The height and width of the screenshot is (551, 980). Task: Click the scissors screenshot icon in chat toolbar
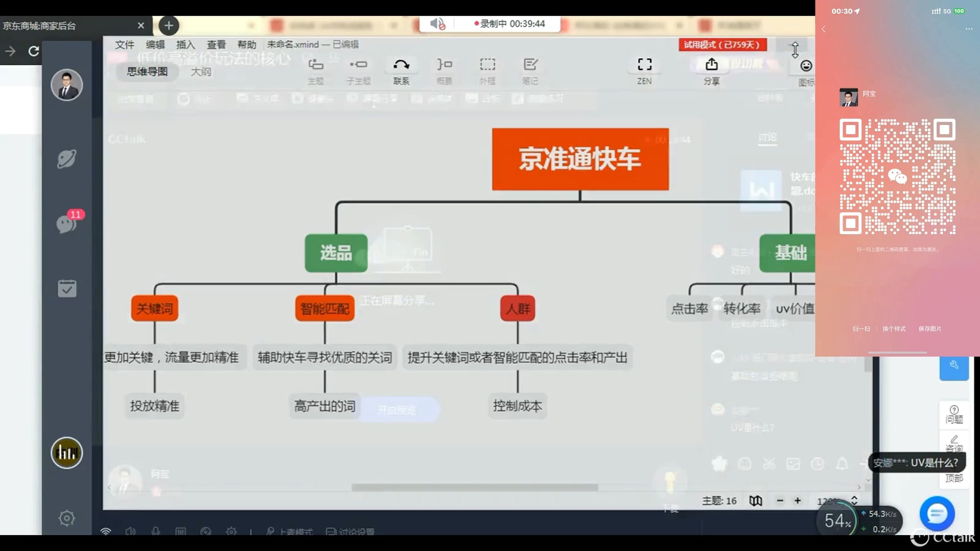click(769, 464)
